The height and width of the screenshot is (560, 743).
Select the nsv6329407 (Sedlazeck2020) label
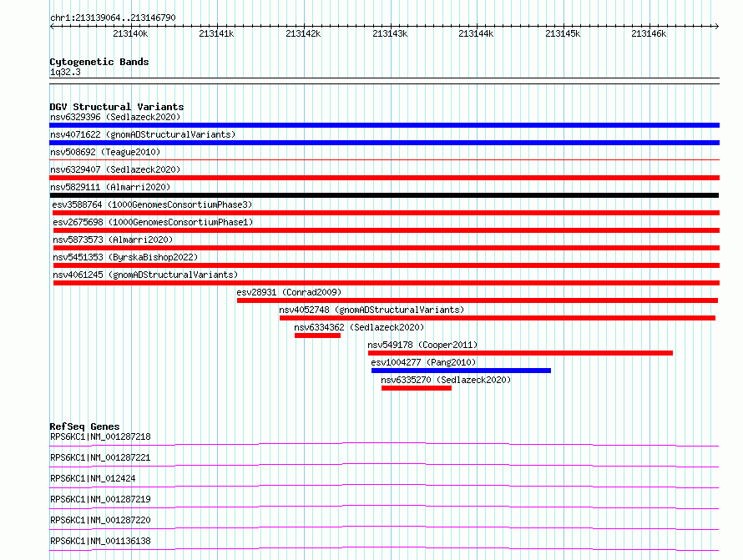point(115,169)
